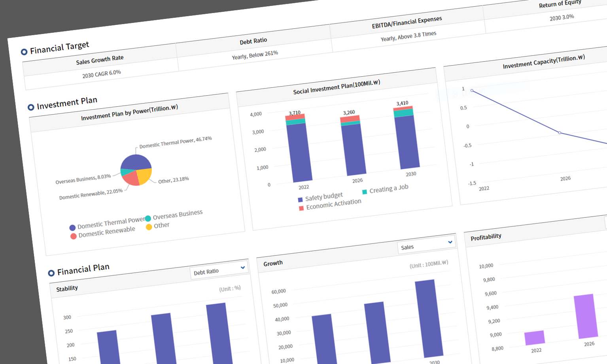Click 'Overseas Business, 8.03%' pie label
The height and width of the screenshot is (364, 607).
[83, 179]
